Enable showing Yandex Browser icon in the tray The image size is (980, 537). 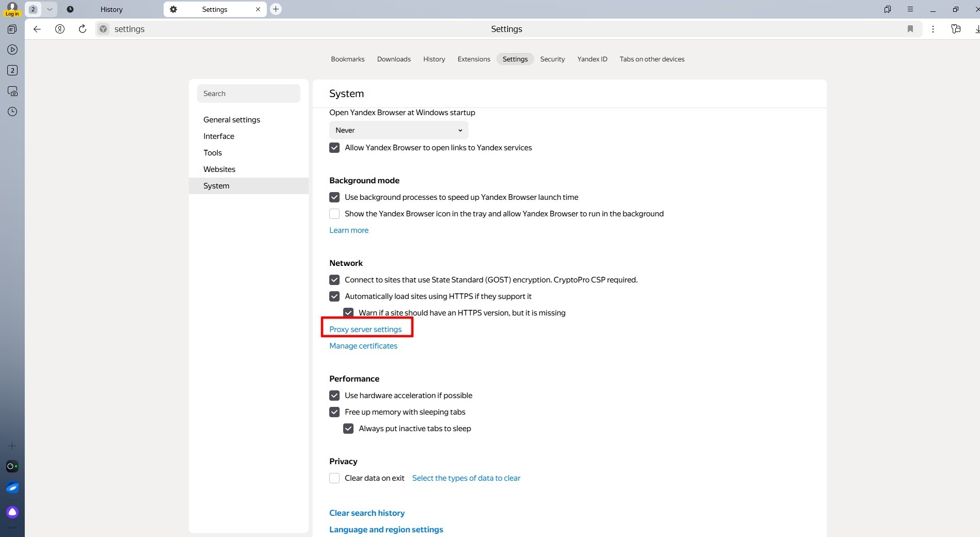pos(334,213)
